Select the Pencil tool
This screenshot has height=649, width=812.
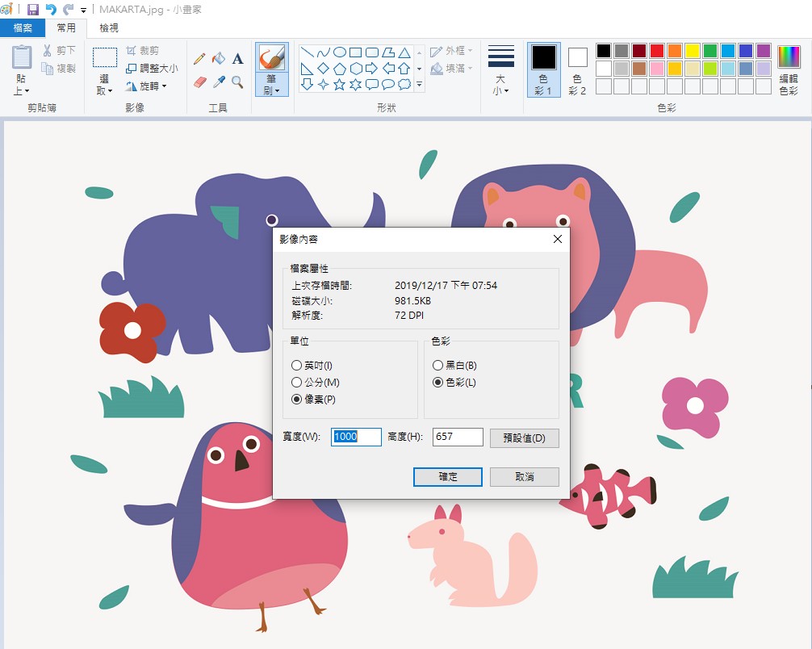coord(199,59)
